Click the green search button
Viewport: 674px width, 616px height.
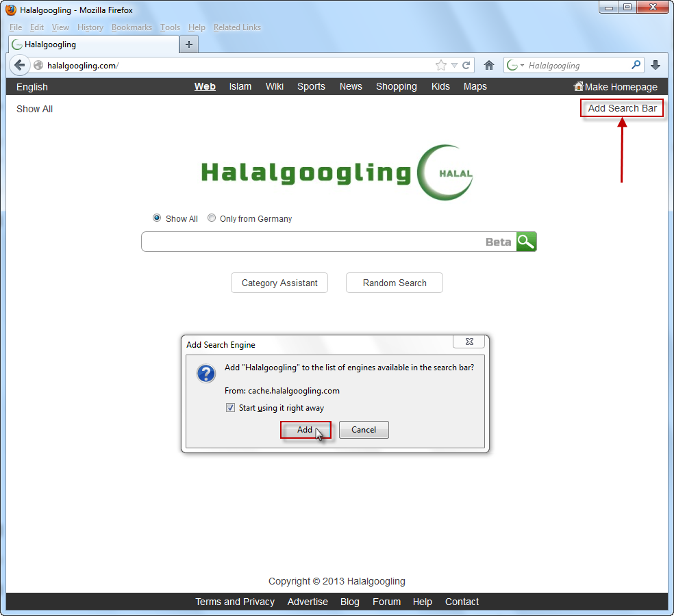coord(526,242)
